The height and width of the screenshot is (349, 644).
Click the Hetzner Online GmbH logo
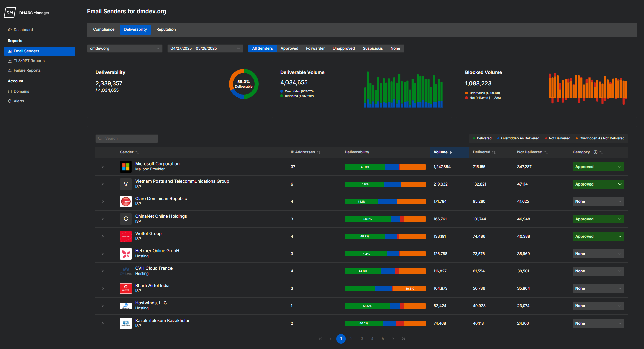(x=126, y=254)
